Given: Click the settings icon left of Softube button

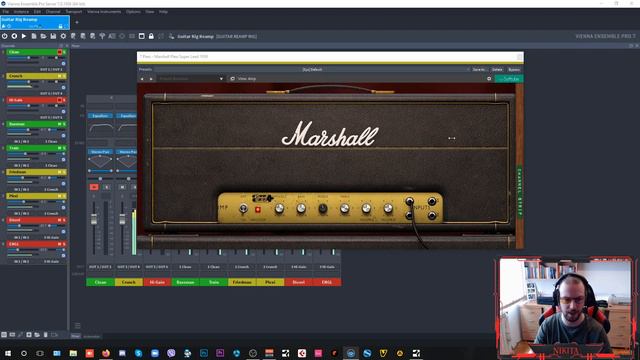Looking at the screenshot, I should click(489, 79).
